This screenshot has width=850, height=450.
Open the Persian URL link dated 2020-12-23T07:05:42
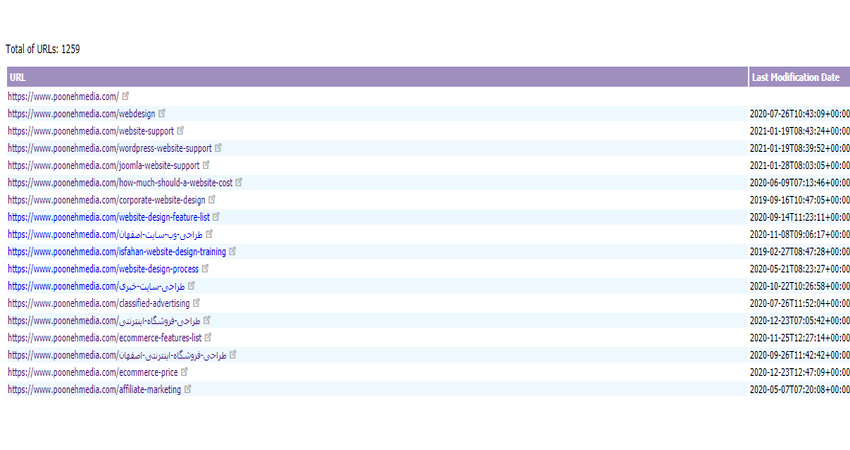tap(104, 321)
